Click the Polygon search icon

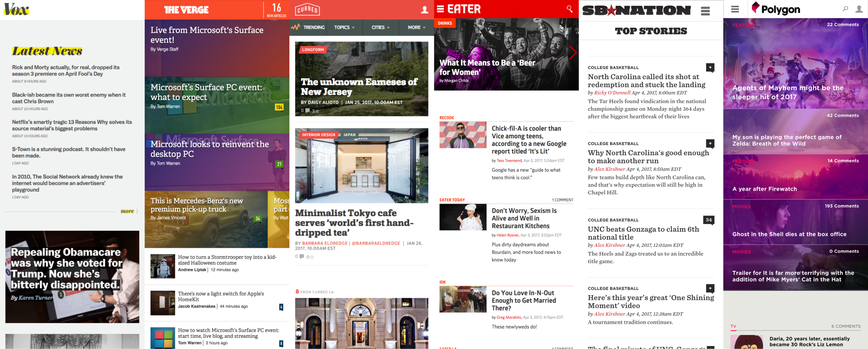click(x=845, y=9)
